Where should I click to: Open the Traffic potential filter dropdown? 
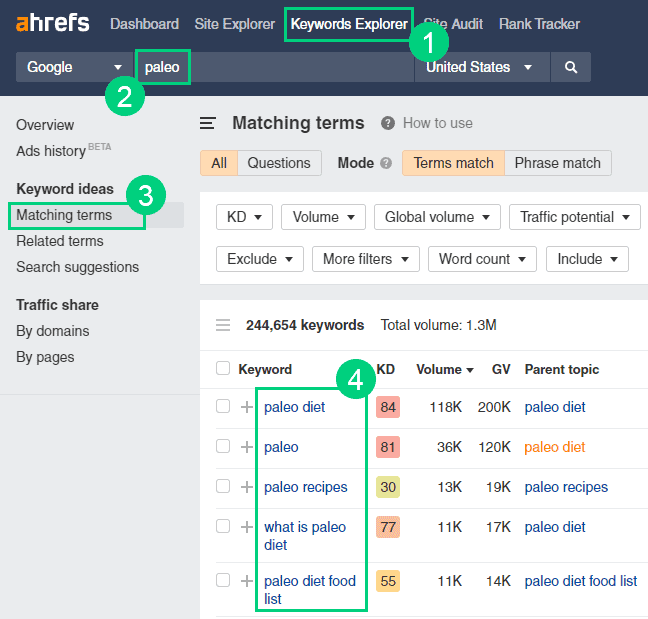tap(575, 217)
